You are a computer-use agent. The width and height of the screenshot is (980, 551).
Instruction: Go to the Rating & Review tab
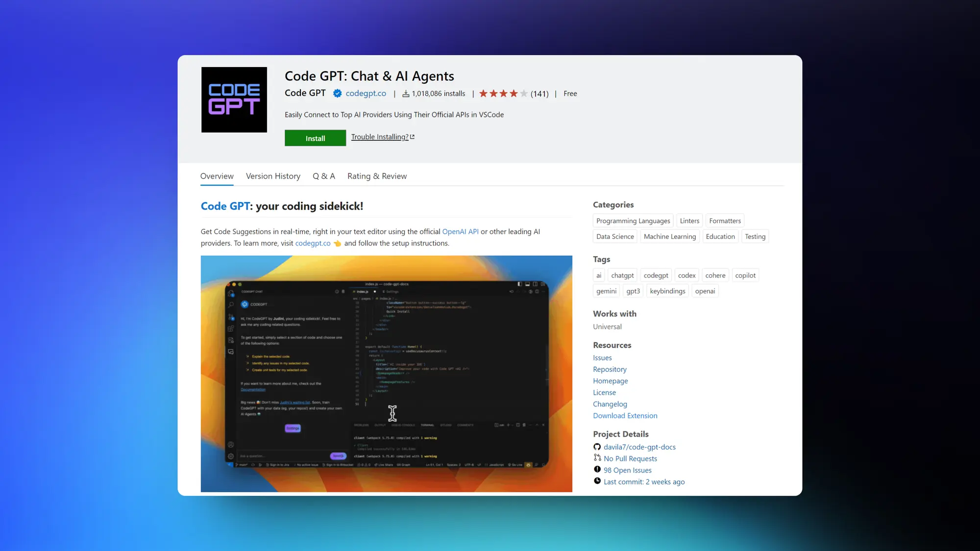click(377, 176)
